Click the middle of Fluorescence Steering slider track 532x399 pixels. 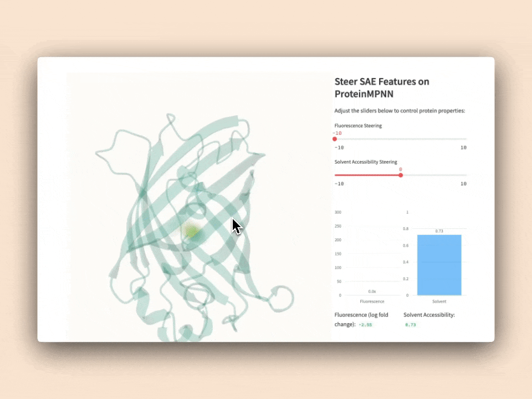[x=401, y=139]
